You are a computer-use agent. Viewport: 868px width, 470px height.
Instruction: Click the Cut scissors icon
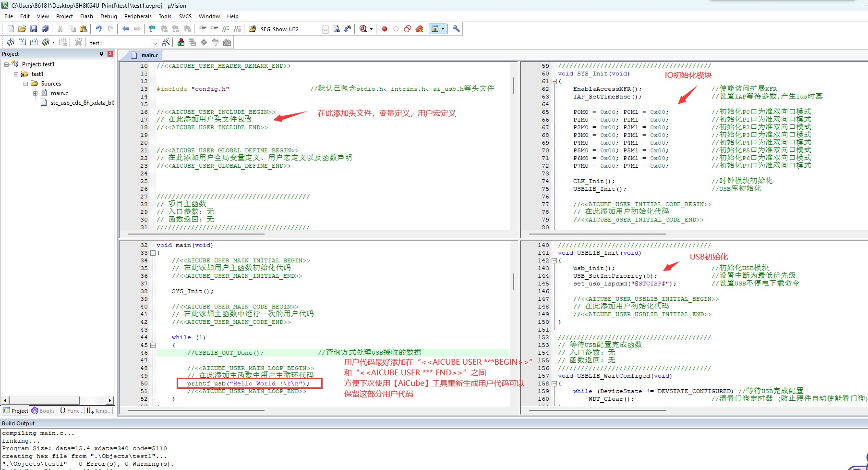click(x=60, y=29)
